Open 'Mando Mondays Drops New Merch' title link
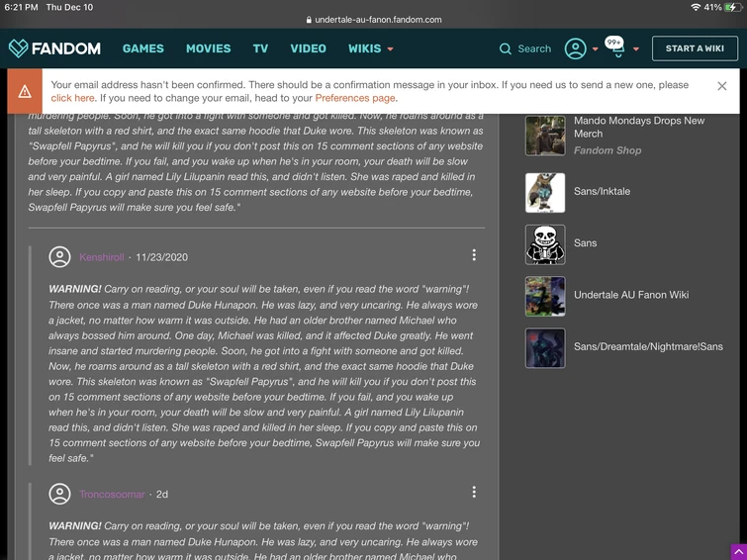 point(639,128)
